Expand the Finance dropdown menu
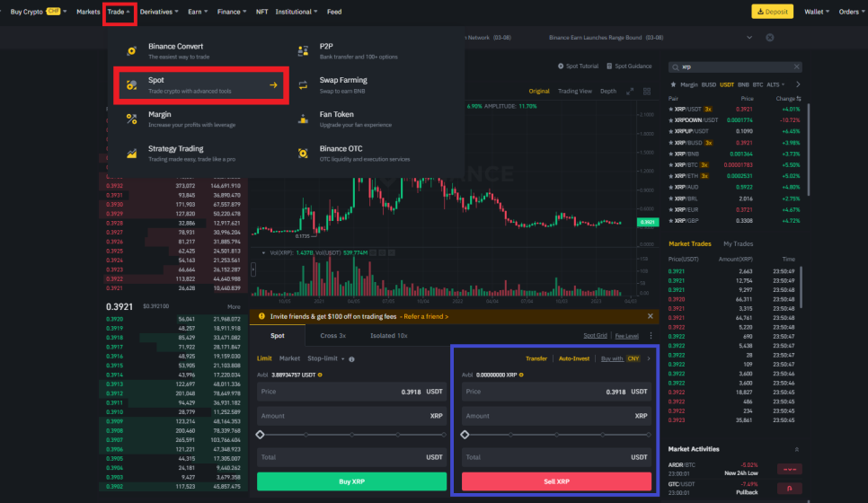868x503 pixels. 232,12
